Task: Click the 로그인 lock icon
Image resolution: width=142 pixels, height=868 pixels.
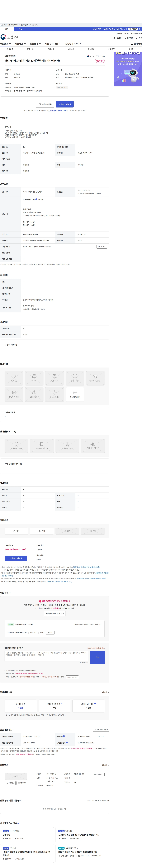Action: (114, 38)
